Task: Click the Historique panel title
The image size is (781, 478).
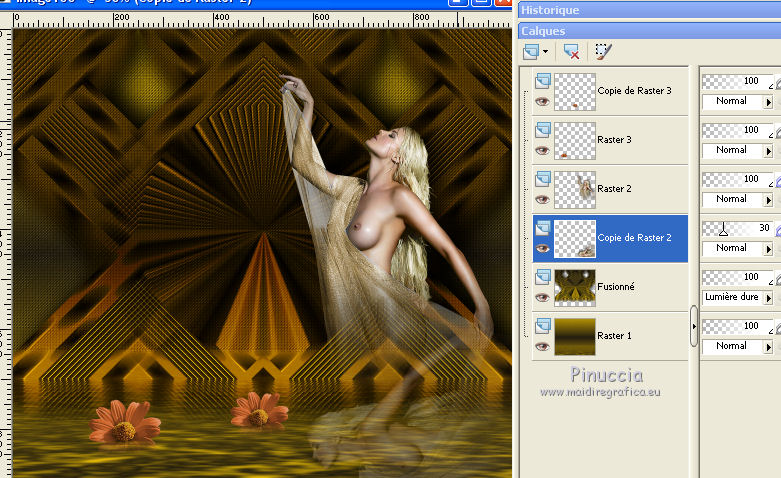Action: [x=550, y=10]
